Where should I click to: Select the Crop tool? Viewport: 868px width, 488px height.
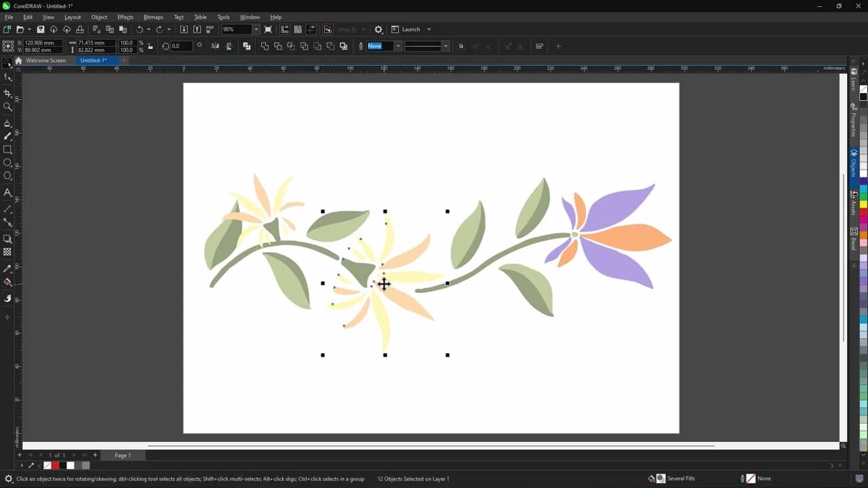[x=7, y=93]
